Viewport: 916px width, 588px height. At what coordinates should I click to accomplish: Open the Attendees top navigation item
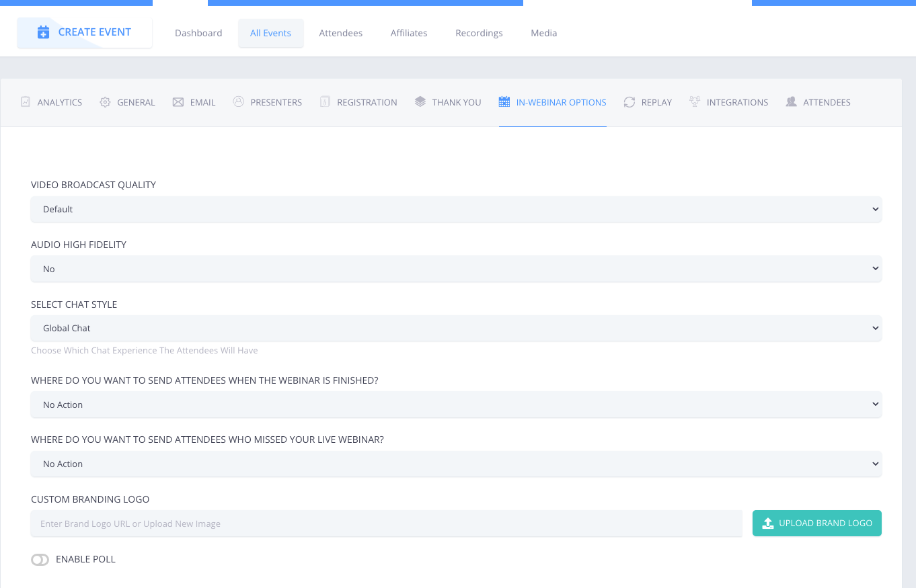(x=341, y=33)
